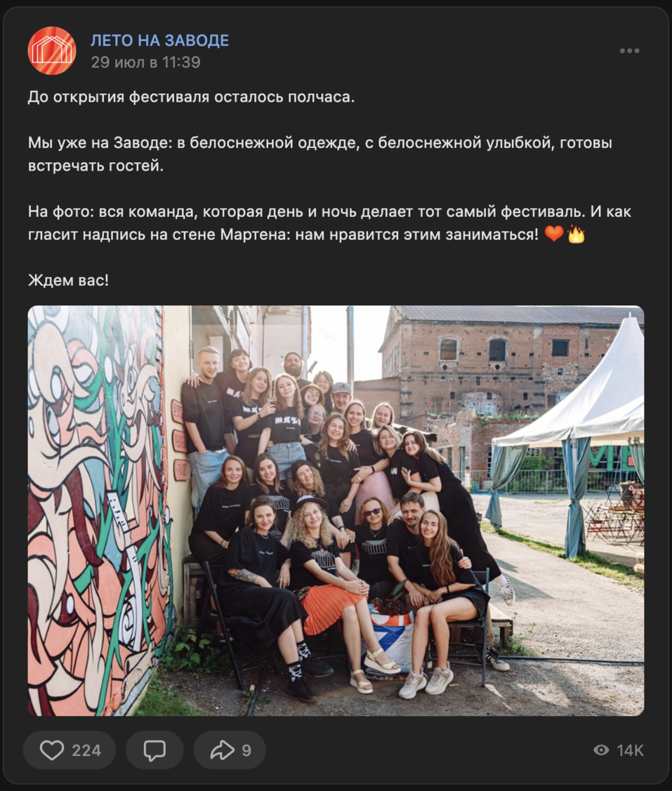This screenshot has width=672, height=791.
Task: Click the 14K views counter
Action: (x=630, y=750)
